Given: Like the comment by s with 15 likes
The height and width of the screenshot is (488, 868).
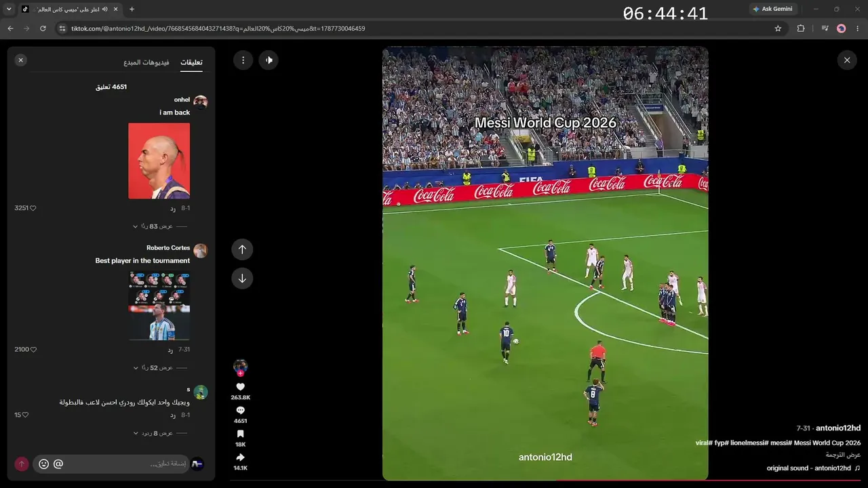Looking at the screenshot, I should point(26,415).
